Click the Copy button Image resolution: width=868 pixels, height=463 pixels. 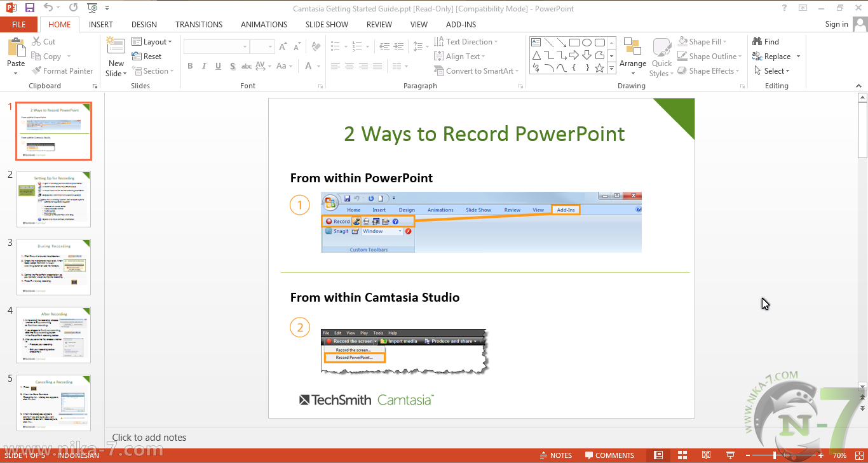coord(46,57)
